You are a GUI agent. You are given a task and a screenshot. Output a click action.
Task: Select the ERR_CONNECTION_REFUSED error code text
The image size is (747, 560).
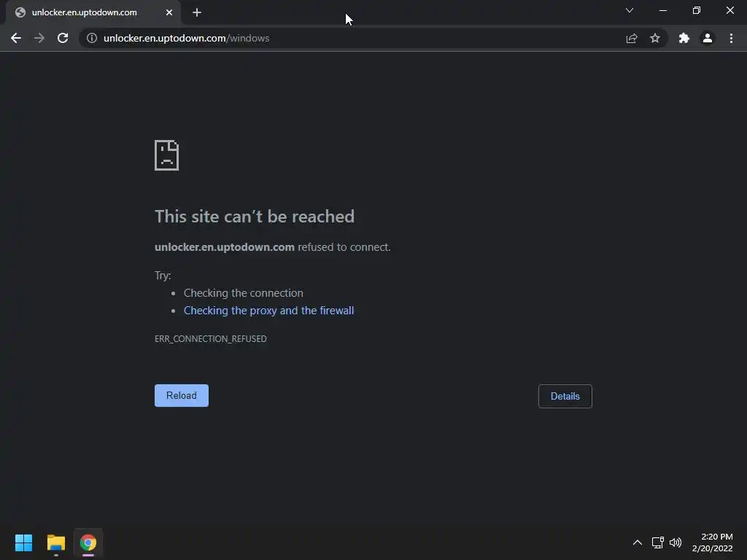tap(211, 338)
